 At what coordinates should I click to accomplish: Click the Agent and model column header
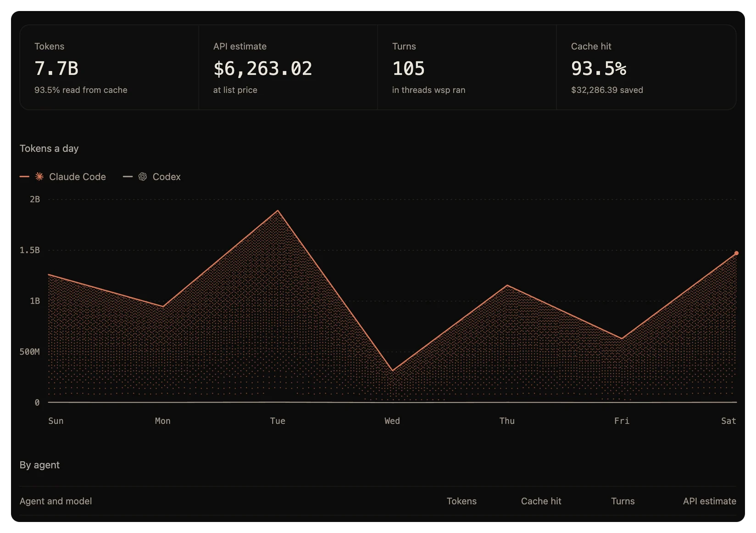[56, 501]
